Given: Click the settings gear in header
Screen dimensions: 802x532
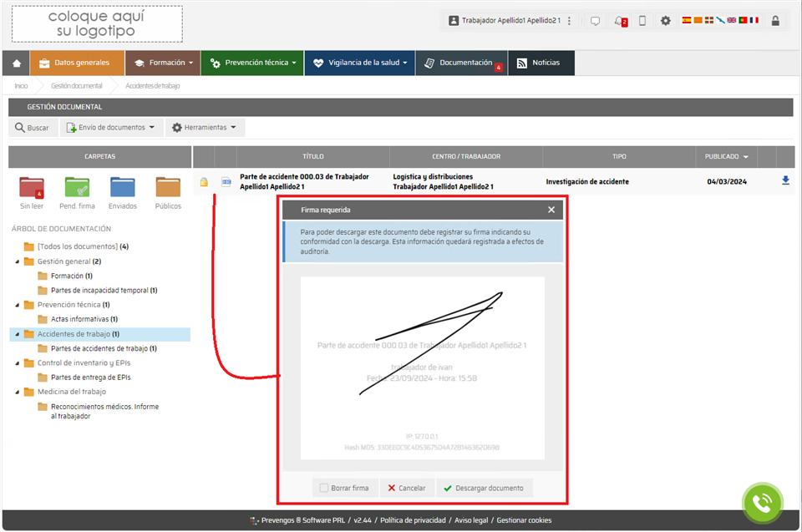Looking at the screenshot, I should pos(666,21).
